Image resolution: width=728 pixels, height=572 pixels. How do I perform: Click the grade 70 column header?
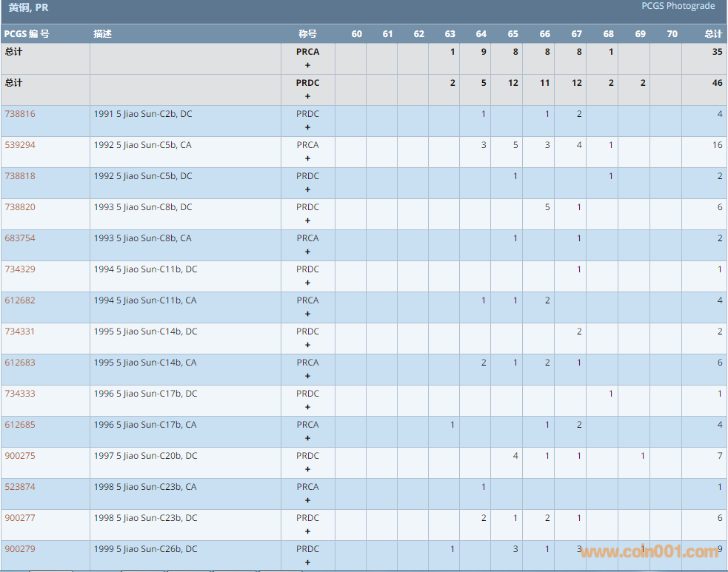(x=672, y=34)
